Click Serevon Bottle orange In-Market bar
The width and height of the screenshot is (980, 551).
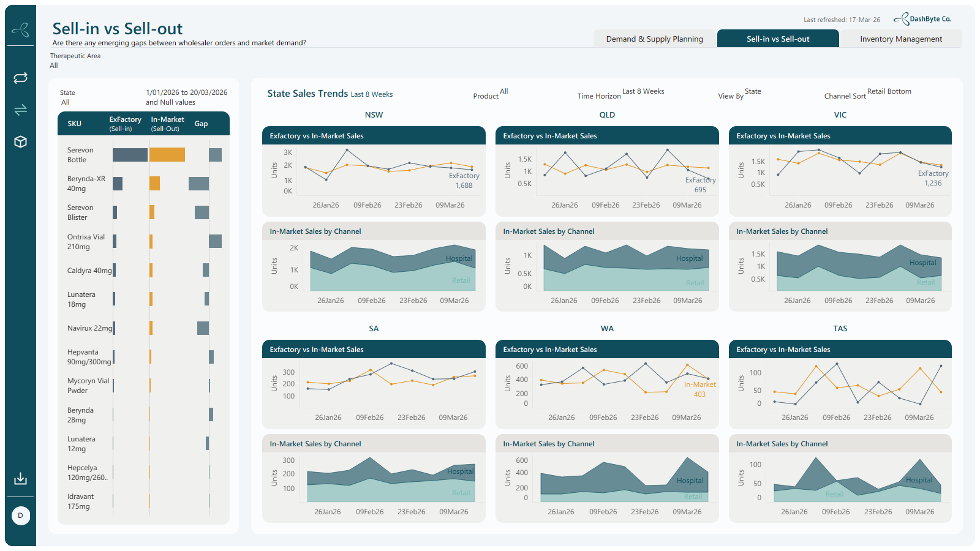pyautogui.click(x=167, y=155)
